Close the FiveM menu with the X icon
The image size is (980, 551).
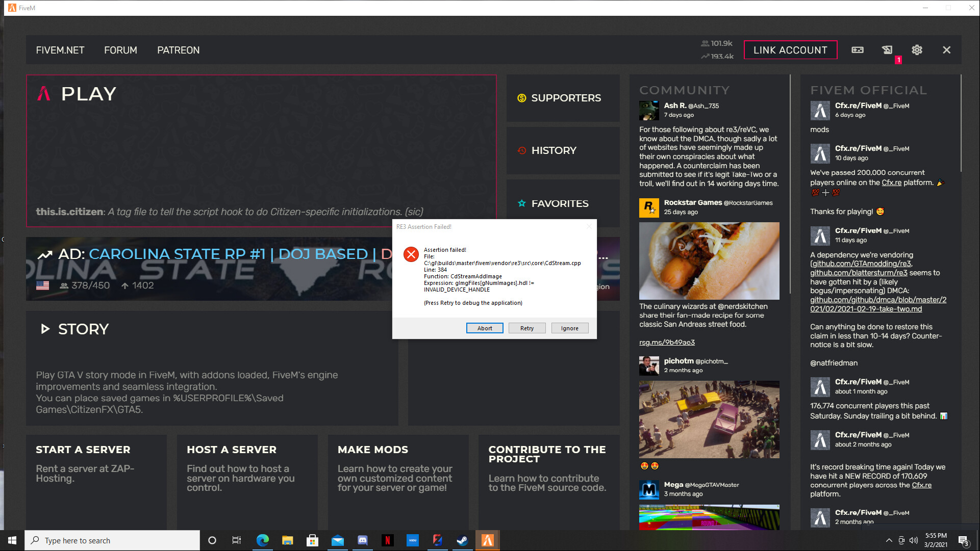pos(946,50)
